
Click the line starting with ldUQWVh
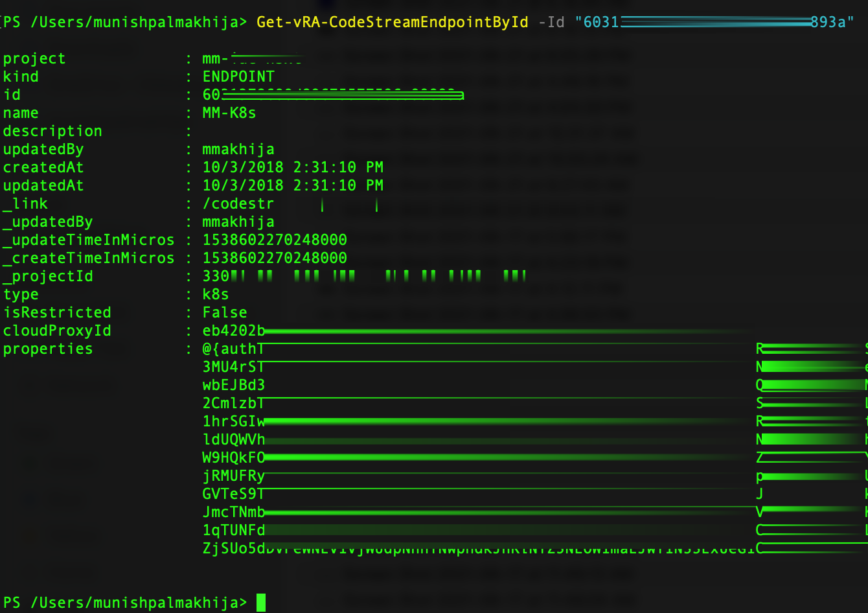(x=535, y=440)
